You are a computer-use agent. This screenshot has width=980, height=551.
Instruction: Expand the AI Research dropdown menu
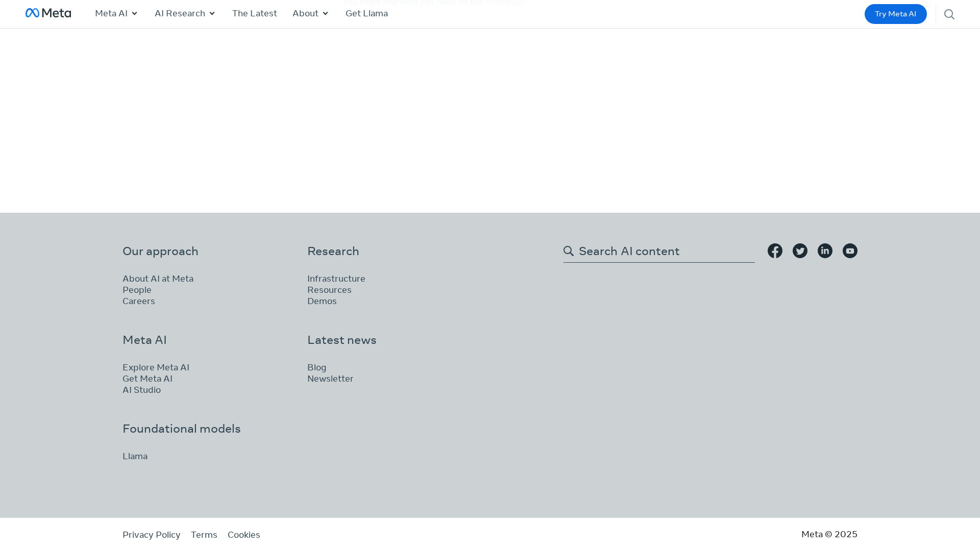pyautogui.click(x=185, y=14)
